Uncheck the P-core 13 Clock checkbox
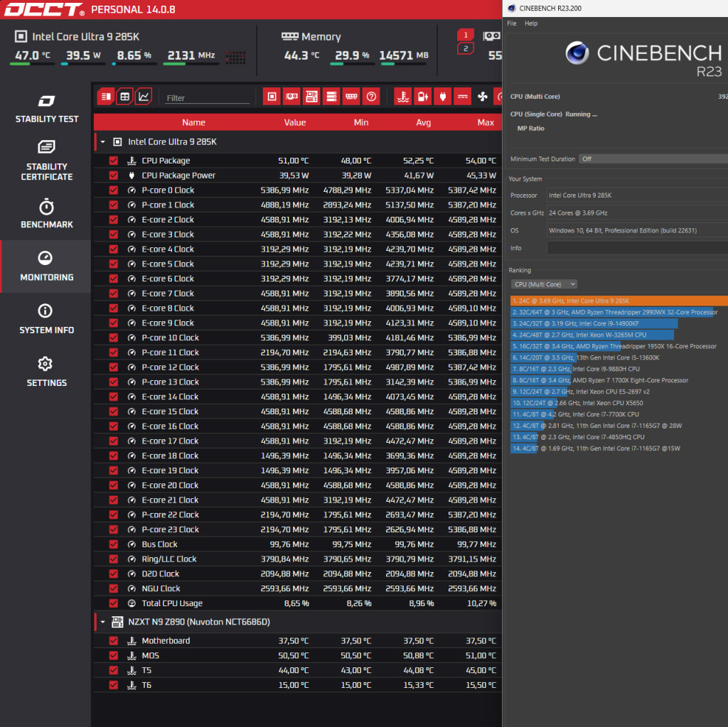The image size is (728, 727). 113,382
